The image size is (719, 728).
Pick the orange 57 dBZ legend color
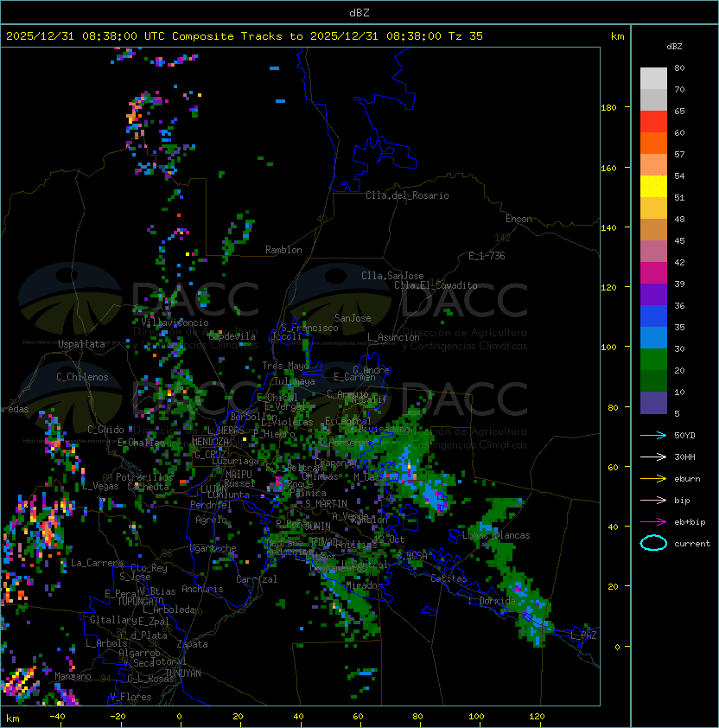point(653,143)
